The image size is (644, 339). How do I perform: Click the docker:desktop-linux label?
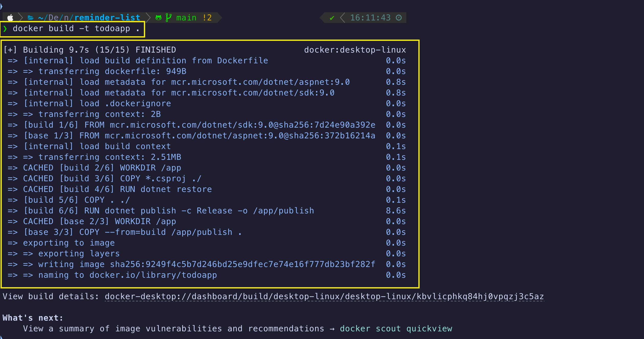[x=355, y=50]
